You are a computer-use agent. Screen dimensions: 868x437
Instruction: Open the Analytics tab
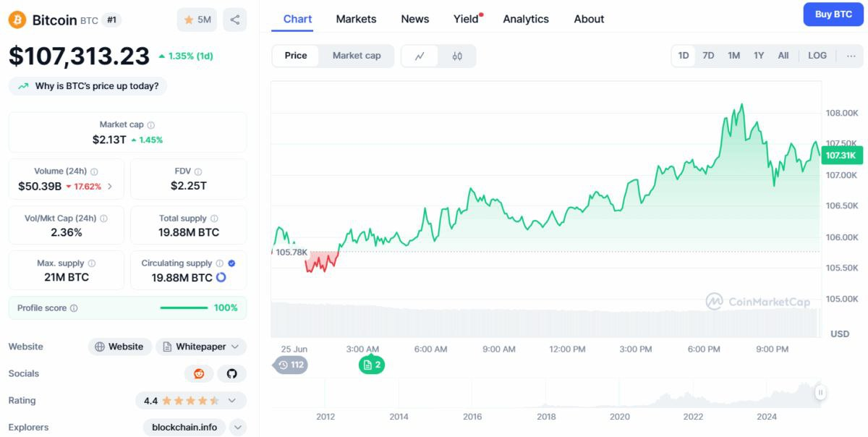(526, 19)
